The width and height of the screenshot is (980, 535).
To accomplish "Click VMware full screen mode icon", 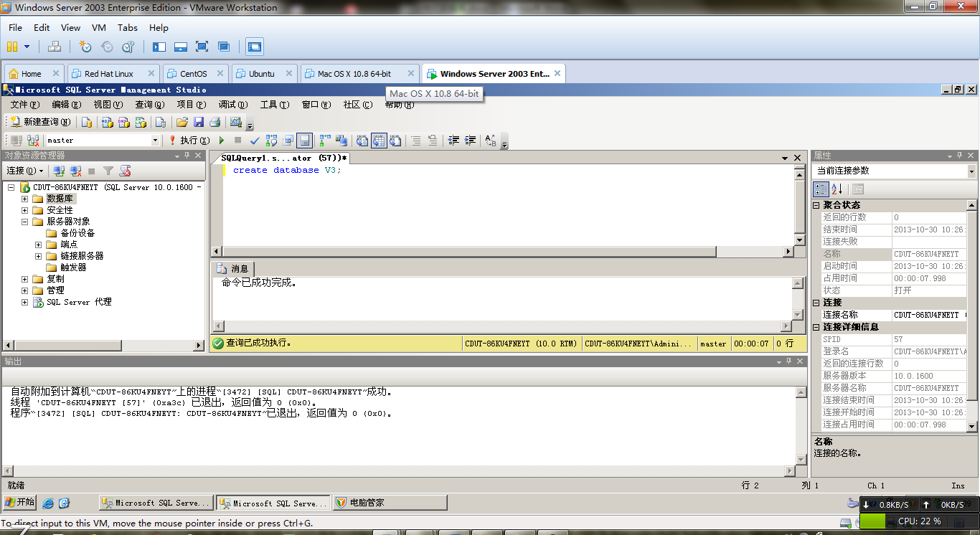I will 202,47.
